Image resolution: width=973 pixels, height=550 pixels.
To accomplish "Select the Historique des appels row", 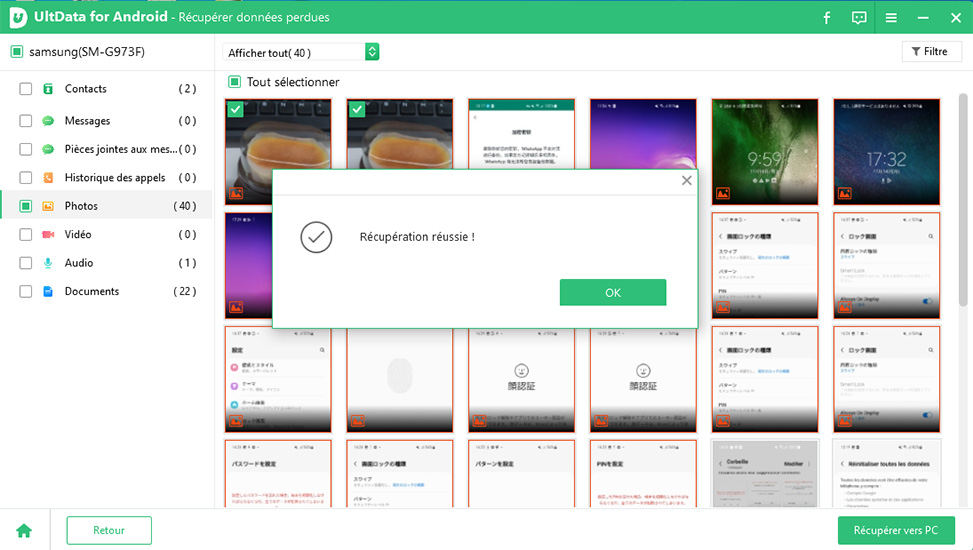I will [107, 178].
